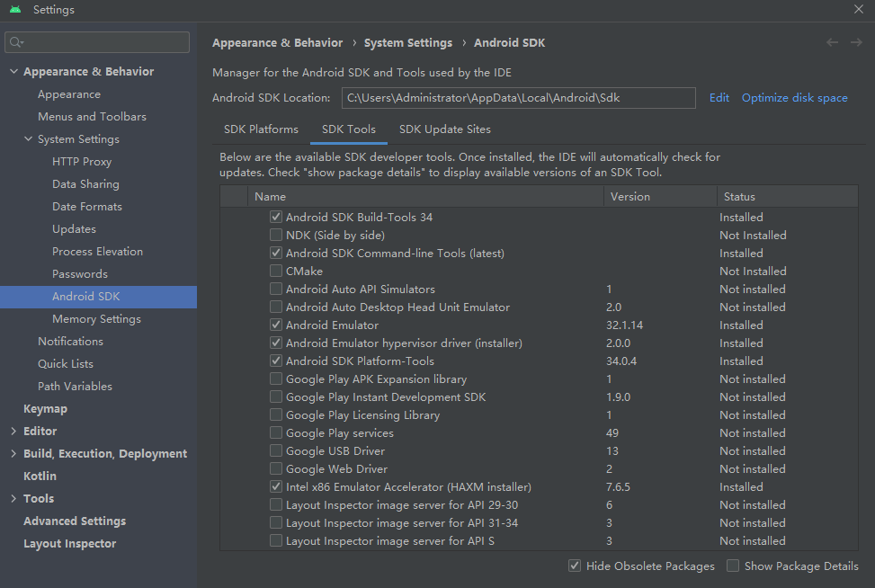Collapse the System Settings tree node
Screen dimensions: 875x588
point(28,139)
